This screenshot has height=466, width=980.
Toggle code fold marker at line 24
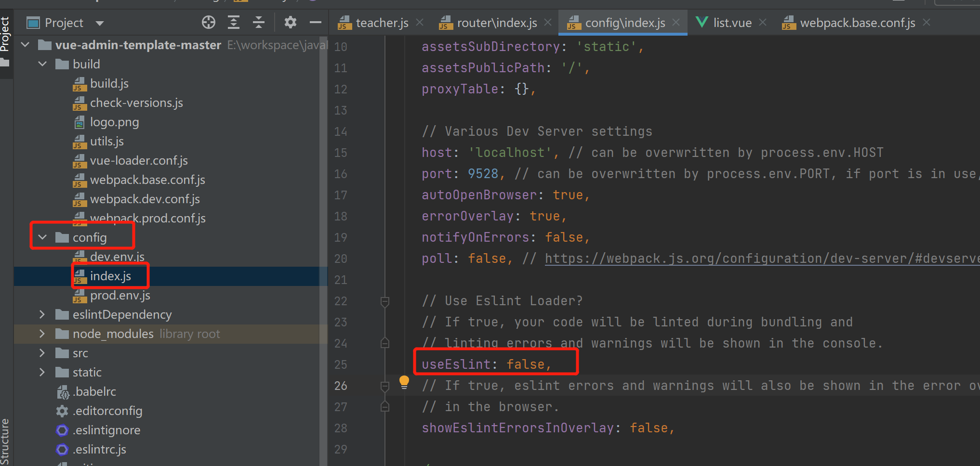385,343
